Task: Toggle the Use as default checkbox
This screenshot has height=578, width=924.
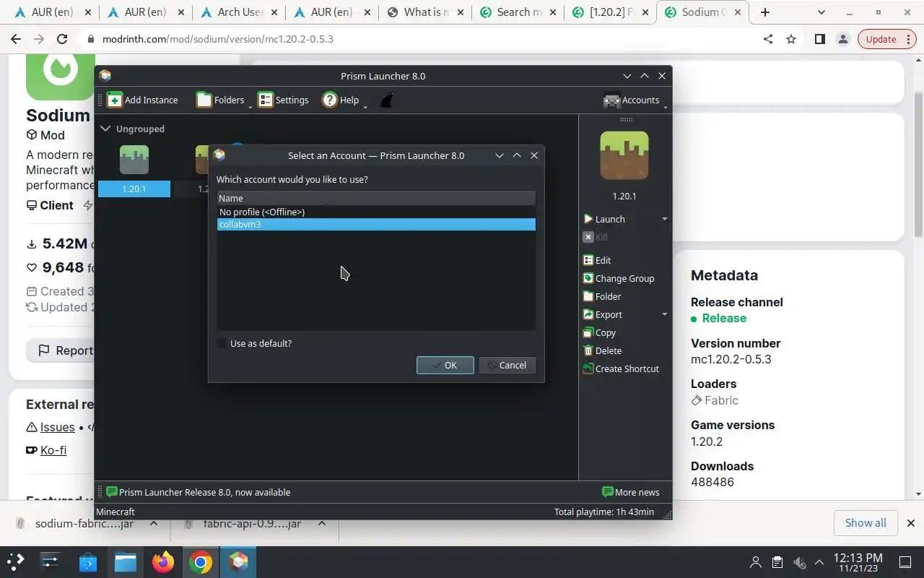Action: coord(222,343)
